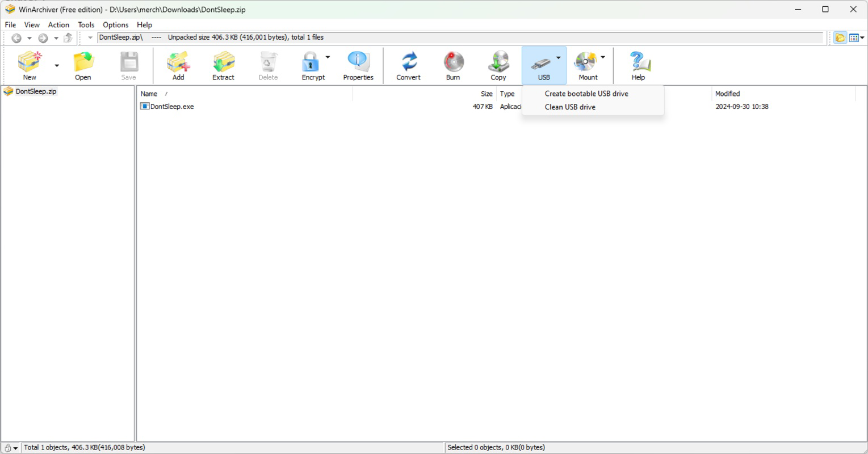Open the Action menu

(x=58, y=25)
